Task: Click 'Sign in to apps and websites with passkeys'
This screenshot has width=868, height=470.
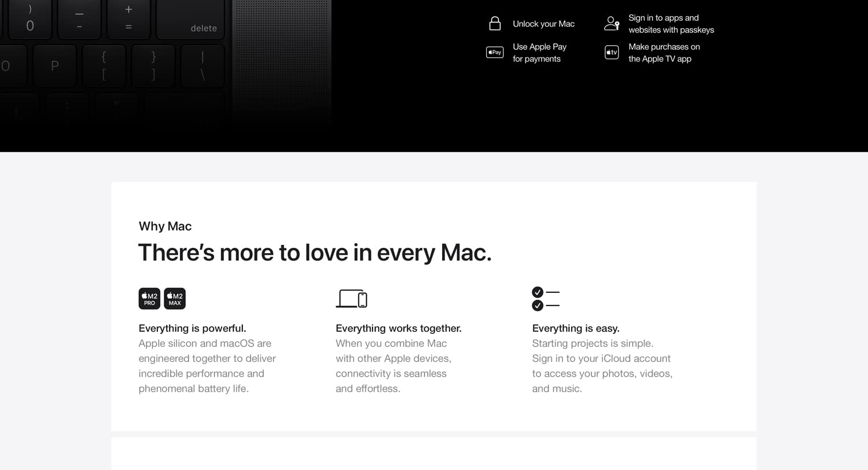Action: [671, 24]
